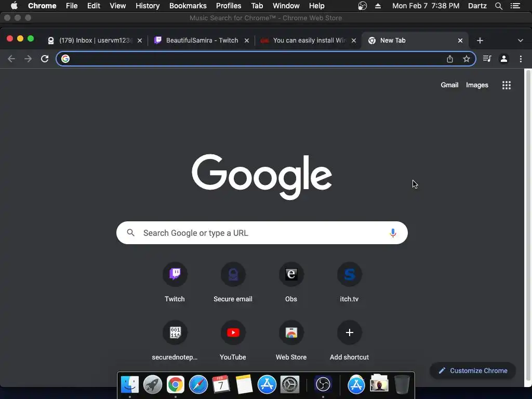Screen dimensions: 532x399
Task: Open the securednotep... shortcut
Action: point(175,340)
